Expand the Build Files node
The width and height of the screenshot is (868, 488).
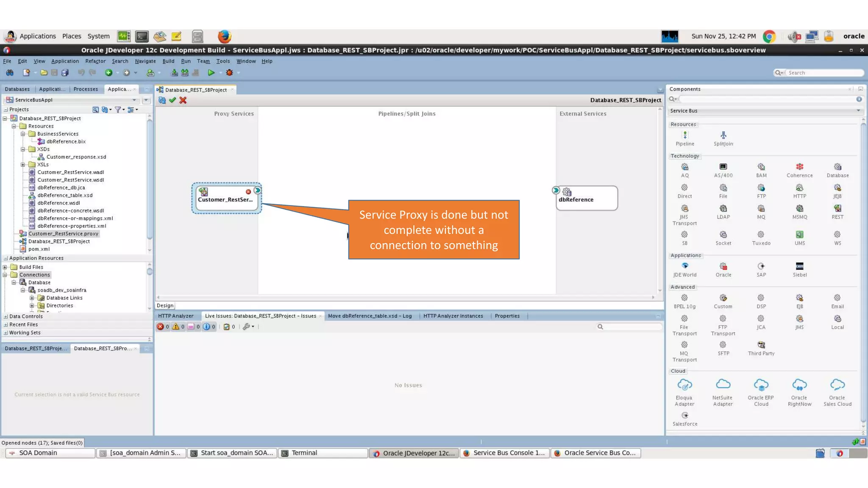(5, 267)
